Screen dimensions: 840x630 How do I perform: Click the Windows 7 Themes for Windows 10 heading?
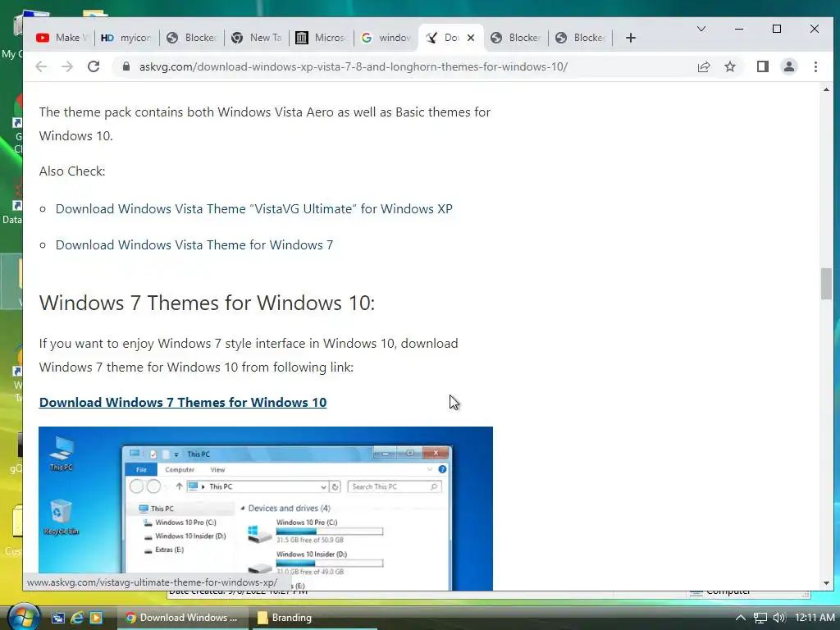207,304
